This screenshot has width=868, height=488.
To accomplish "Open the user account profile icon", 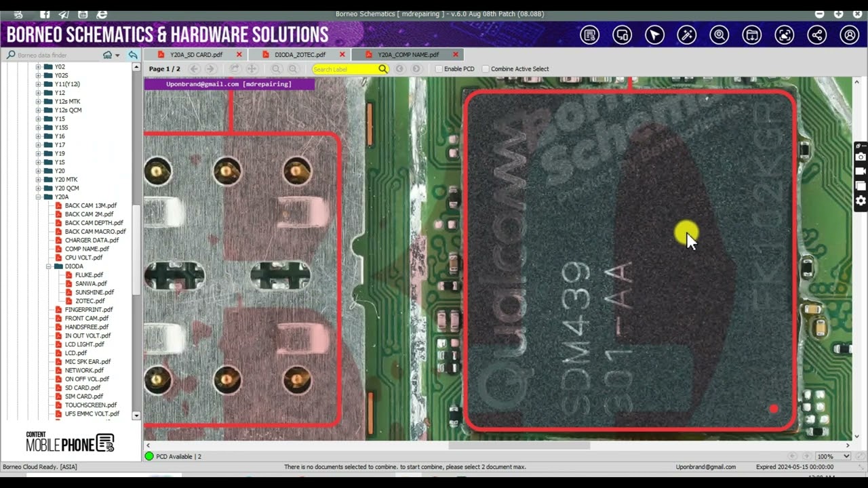I will tap(850, 35).
